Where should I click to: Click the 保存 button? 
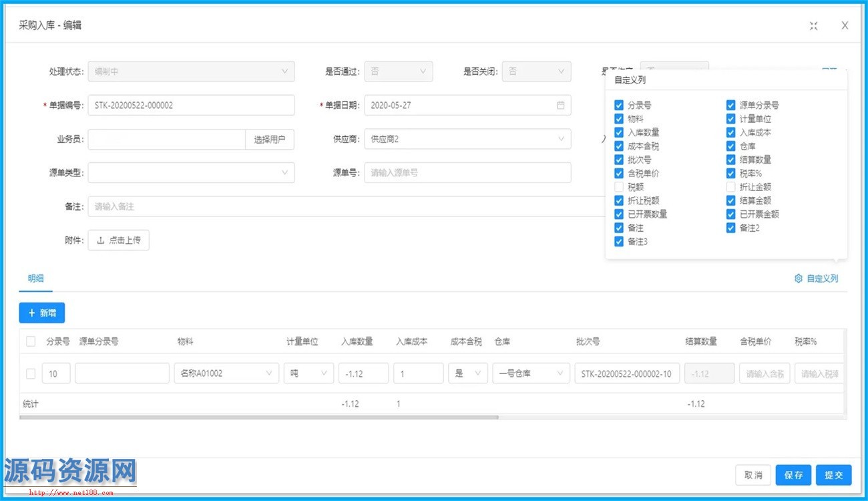[x=793, y=475]
